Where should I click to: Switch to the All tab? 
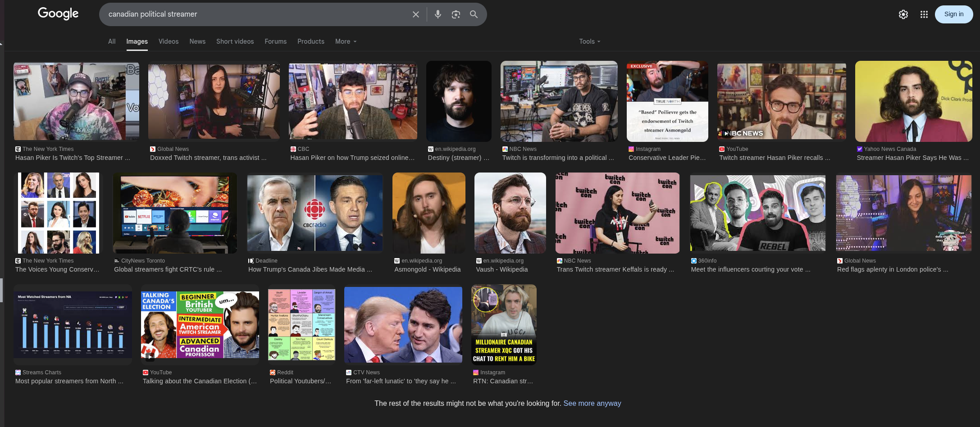pyautogui.click(x=112, y=41)
